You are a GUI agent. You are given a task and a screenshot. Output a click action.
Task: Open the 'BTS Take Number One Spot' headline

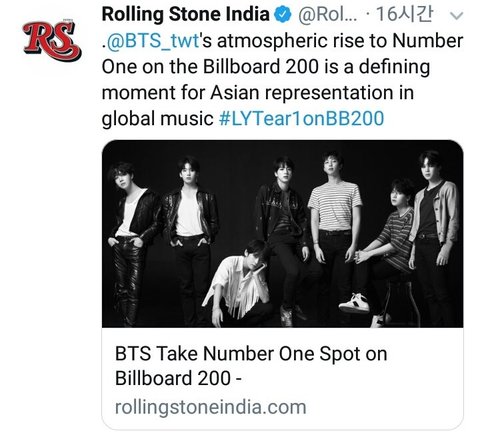pos(251,354)
